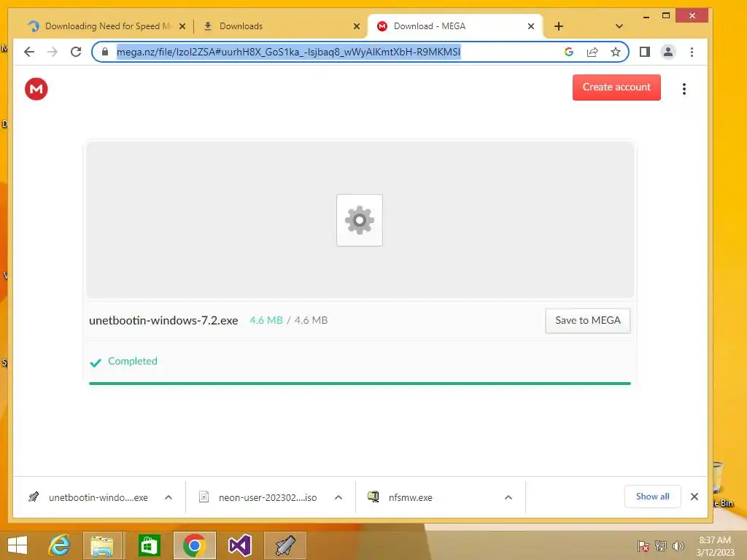This screenshot has height=560, width=747.
Task: Click the Completed status text
Action: click(133, 361)
